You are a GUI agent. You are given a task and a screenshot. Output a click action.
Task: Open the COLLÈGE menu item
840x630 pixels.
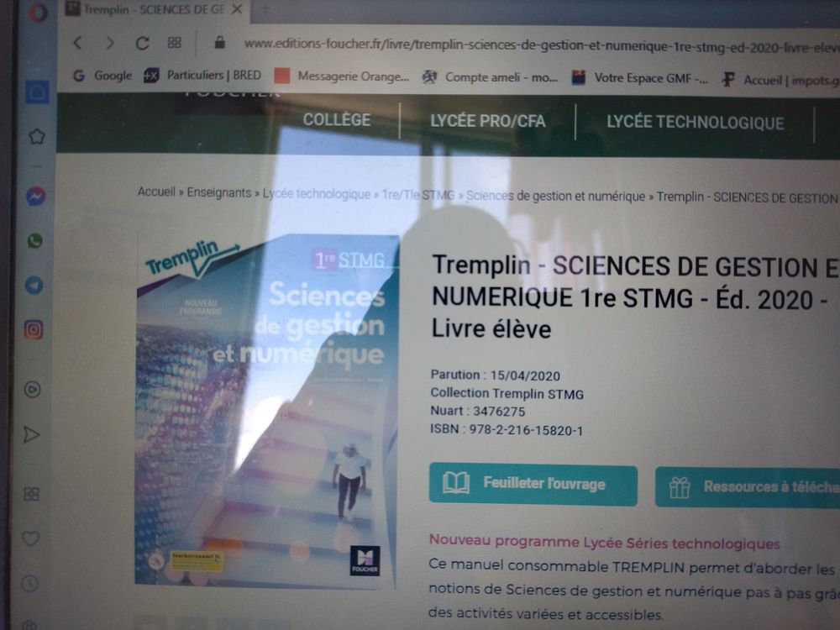coord(337,119)
